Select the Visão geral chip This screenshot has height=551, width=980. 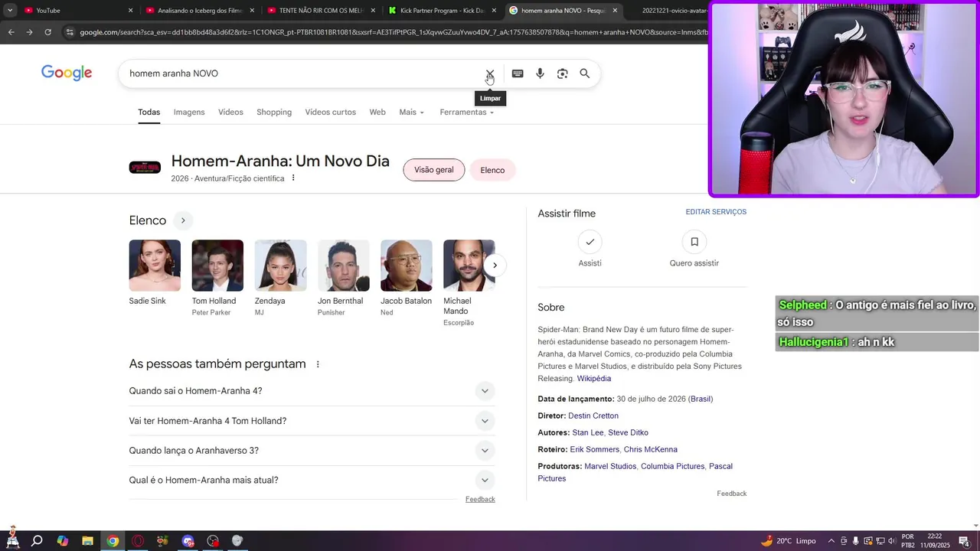pos(434,170)
